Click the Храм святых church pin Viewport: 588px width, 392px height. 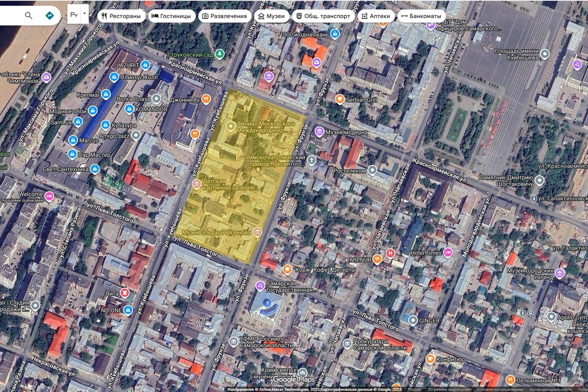coord(302,373)
